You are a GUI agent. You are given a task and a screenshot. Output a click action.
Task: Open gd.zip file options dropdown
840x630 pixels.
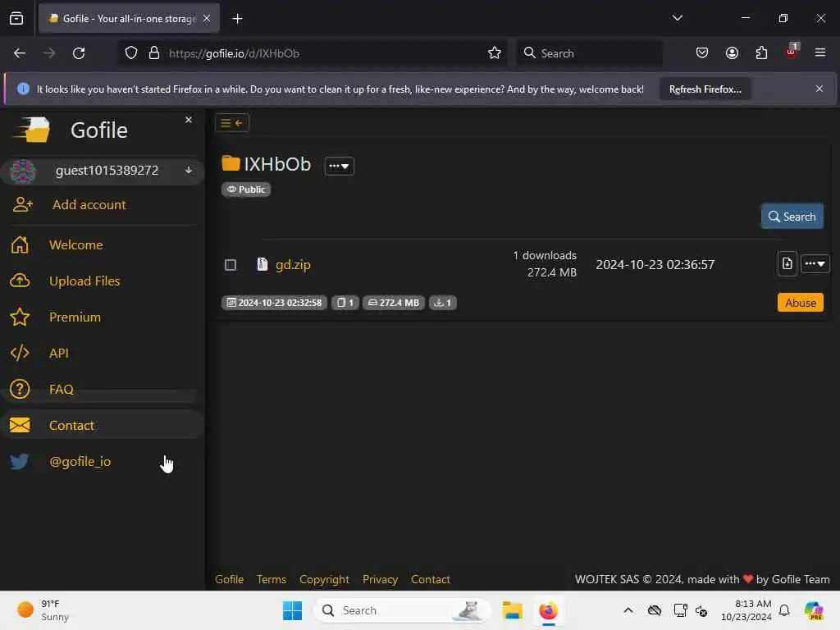point(815,263)
